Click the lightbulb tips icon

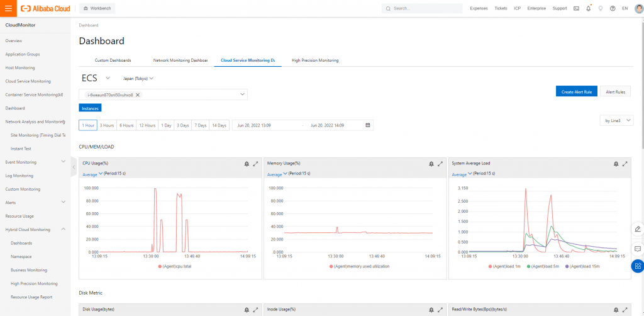pos(601,8)
